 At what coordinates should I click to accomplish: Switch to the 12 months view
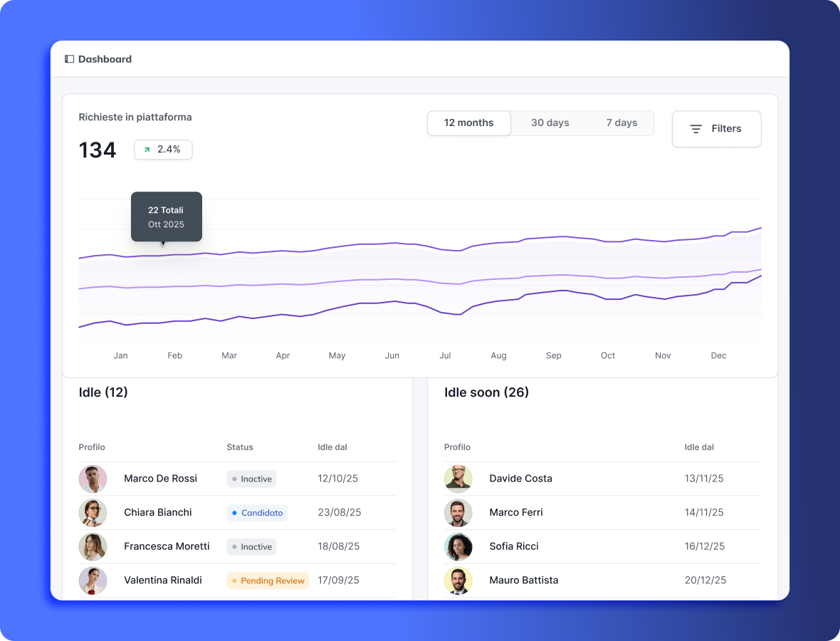pyautogui.click(x=468, y=123)
